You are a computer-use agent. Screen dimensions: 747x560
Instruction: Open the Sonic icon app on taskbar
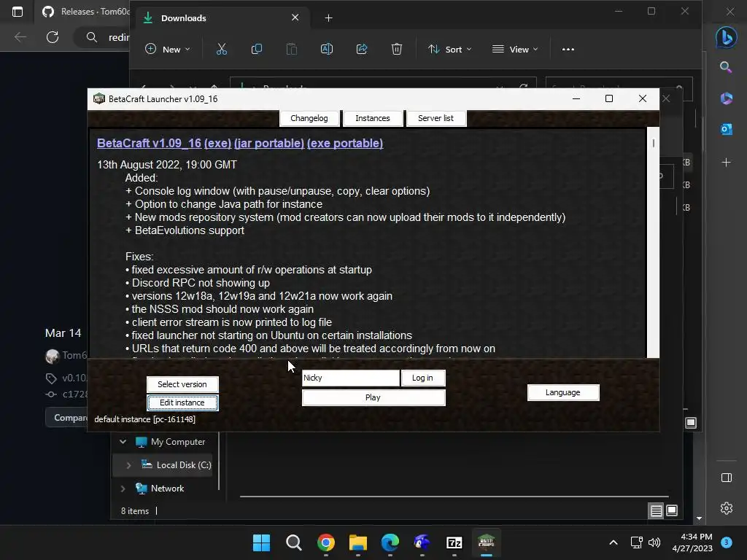(422, 542)
